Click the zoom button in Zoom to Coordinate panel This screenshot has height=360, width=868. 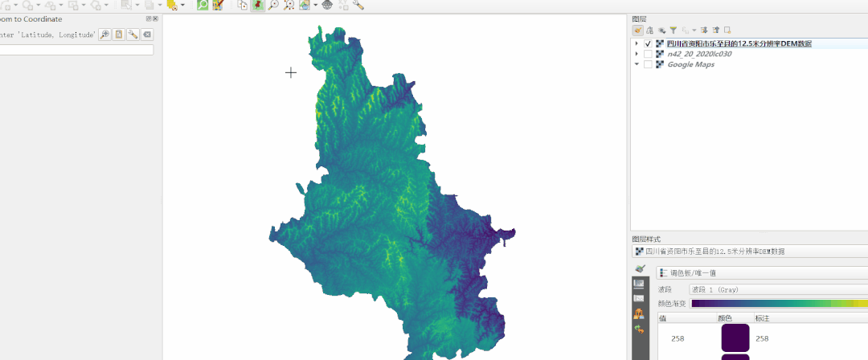click(104, 35)
